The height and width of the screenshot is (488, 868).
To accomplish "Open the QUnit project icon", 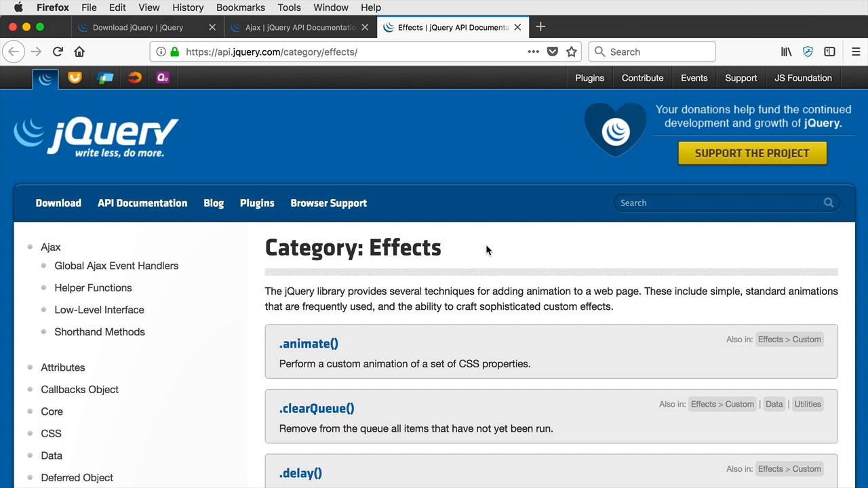I will (163, 77).
